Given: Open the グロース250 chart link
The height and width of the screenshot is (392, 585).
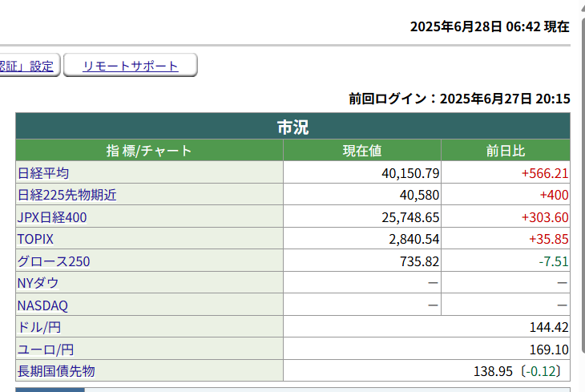Looking at the screenshot, I should tap(54, 261).
